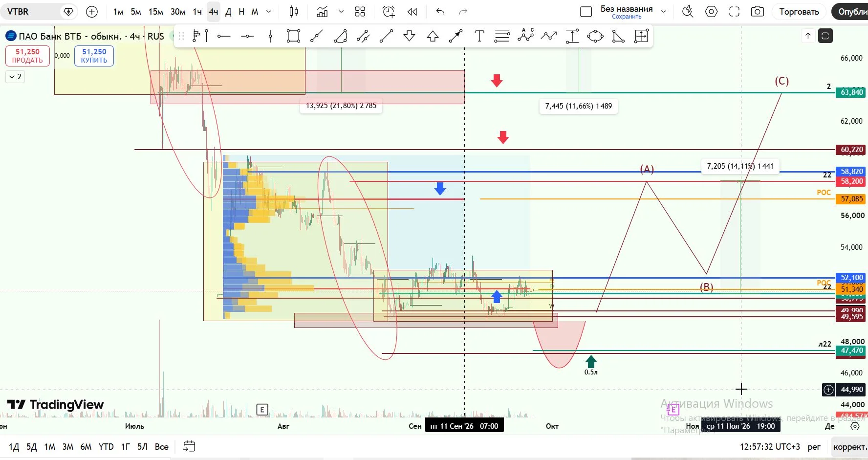Select the Trend Line tool
The width and height of the screenshot is (868, 460).
[x=386, y=36]
